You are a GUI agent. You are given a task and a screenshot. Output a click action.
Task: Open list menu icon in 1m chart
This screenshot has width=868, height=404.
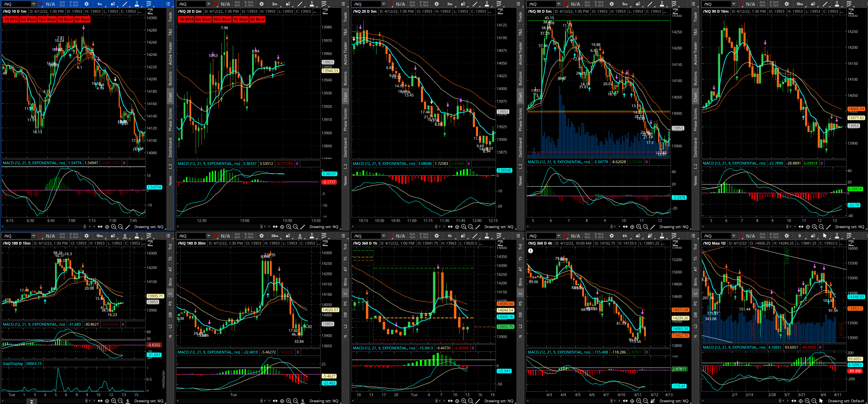pyautogui.click(x=168, y=4)
